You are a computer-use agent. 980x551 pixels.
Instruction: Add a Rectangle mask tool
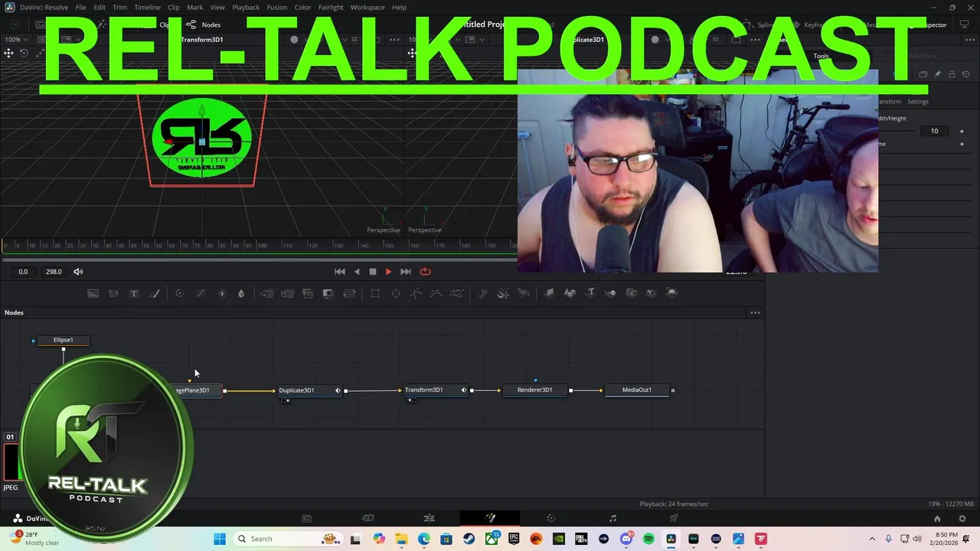pyautogui.click(x=375, y=293)
